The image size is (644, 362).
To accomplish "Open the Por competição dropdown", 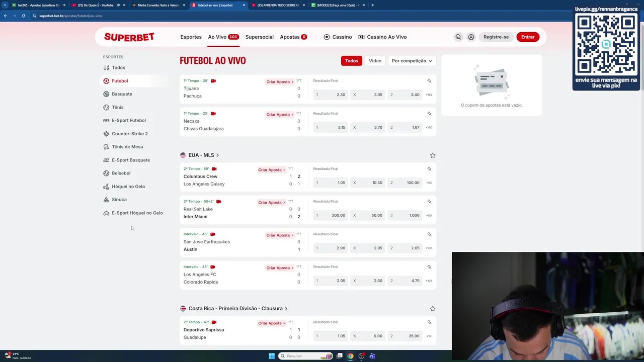I will coord(412,61).
